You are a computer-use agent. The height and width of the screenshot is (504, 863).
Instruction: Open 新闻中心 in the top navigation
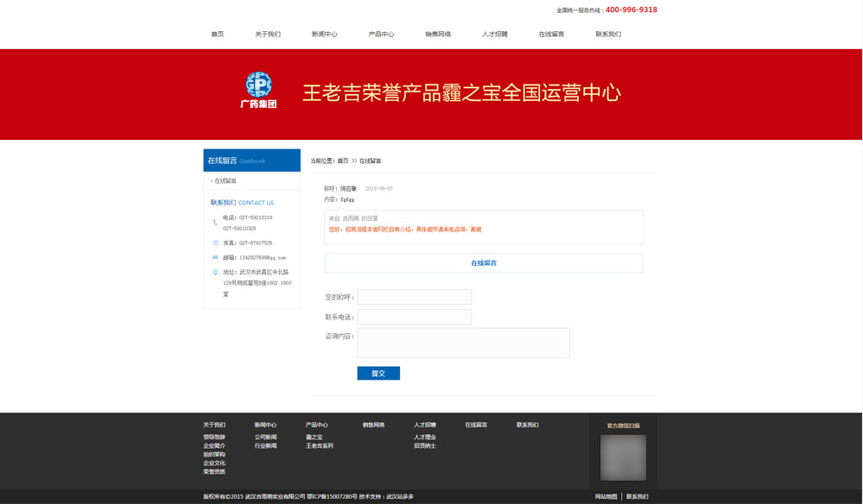[x=325, y=34]
